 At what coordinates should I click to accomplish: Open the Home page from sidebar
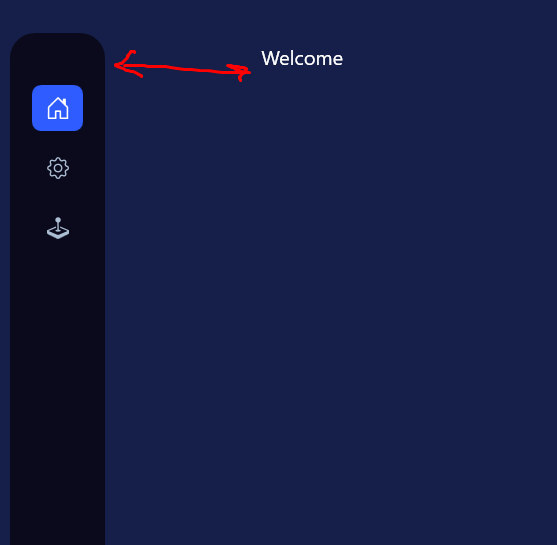[x=58, y=108]
